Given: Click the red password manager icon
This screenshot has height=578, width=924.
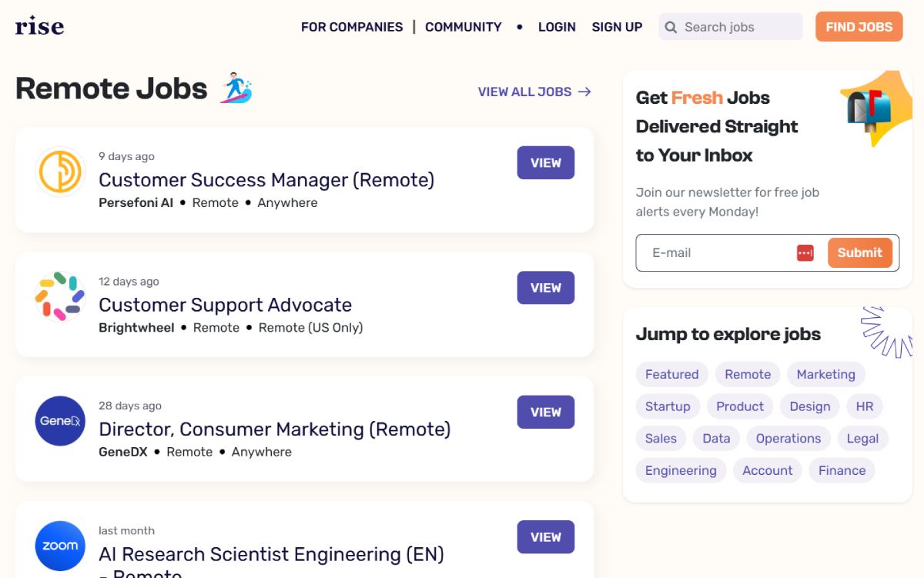Looking at the screenshot, I should point(805,252).
